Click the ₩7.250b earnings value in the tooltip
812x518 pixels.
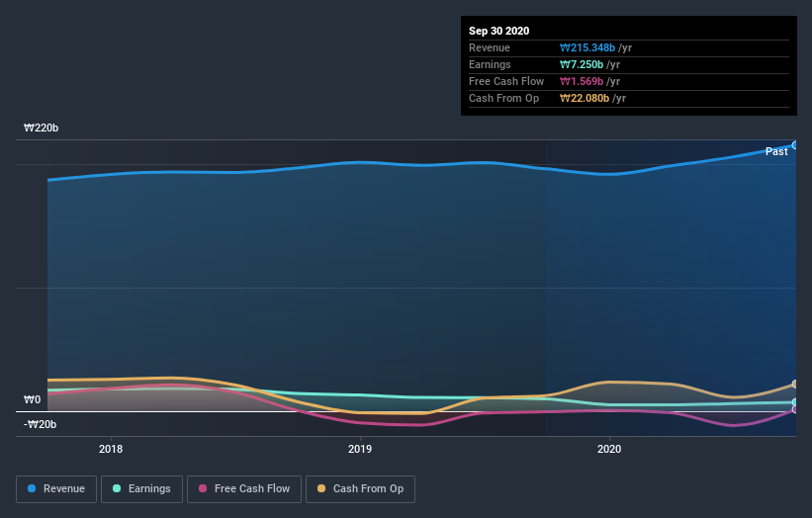click(582, 64)
